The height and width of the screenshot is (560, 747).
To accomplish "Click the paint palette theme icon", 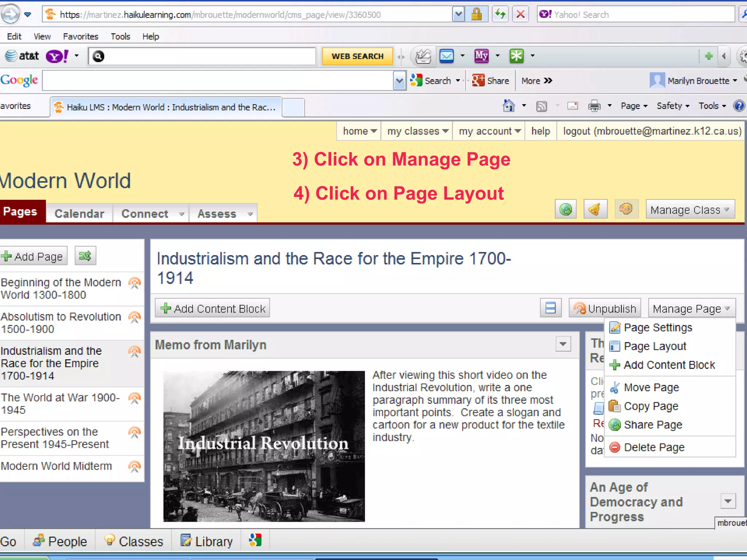I will (626, 209).
